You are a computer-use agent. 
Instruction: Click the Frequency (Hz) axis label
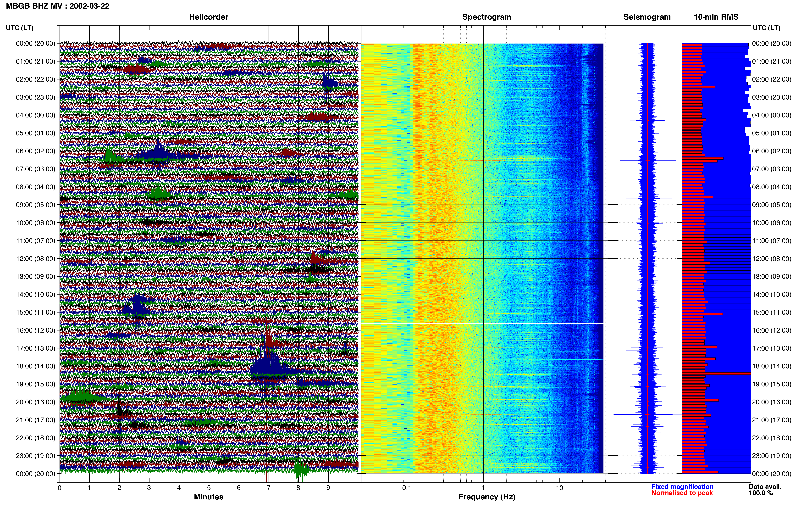coord(487,497)
